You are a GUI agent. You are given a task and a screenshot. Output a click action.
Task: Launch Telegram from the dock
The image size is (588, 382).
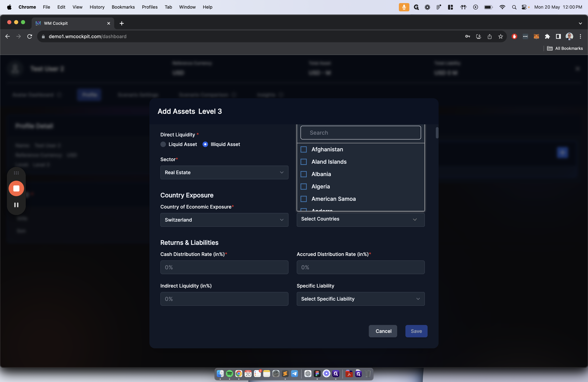295,374
